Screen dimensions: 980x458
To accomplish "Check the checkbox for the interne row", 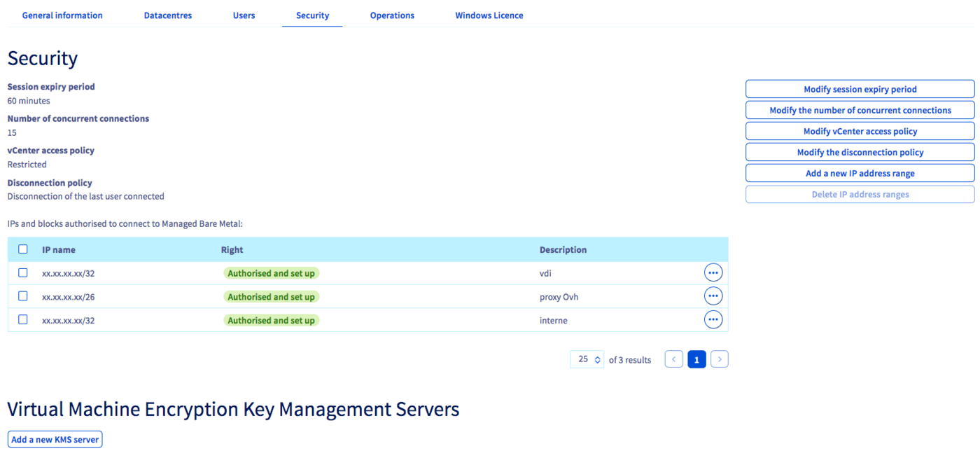I will click(x=22, y=319).
